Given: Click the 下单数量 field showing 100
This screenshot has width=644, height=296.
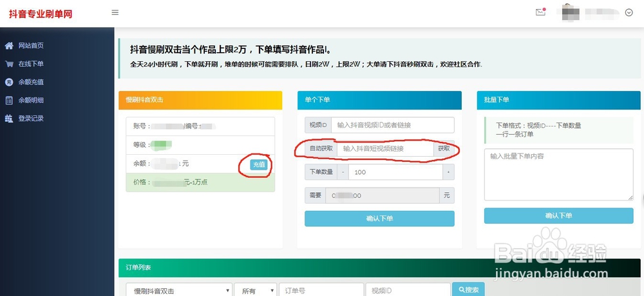Looking at the screenshot, I should (x=395, y=172).
